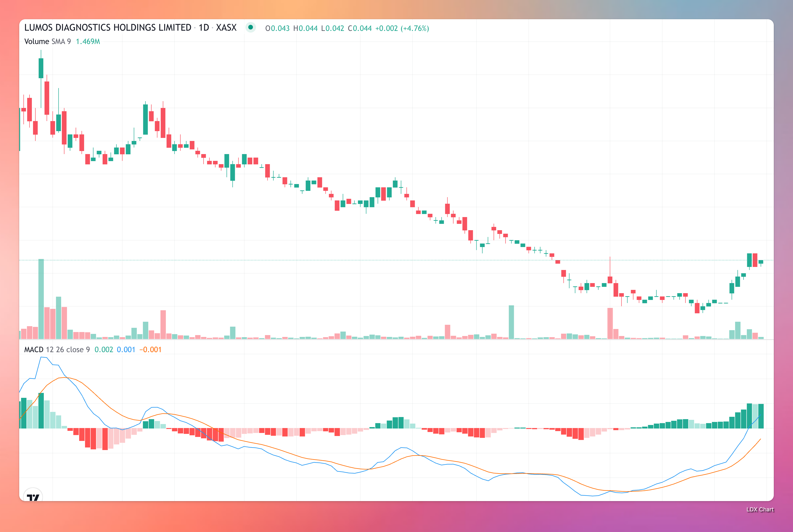
Task: Click the high value H0.044
Action: coord(305,28)
